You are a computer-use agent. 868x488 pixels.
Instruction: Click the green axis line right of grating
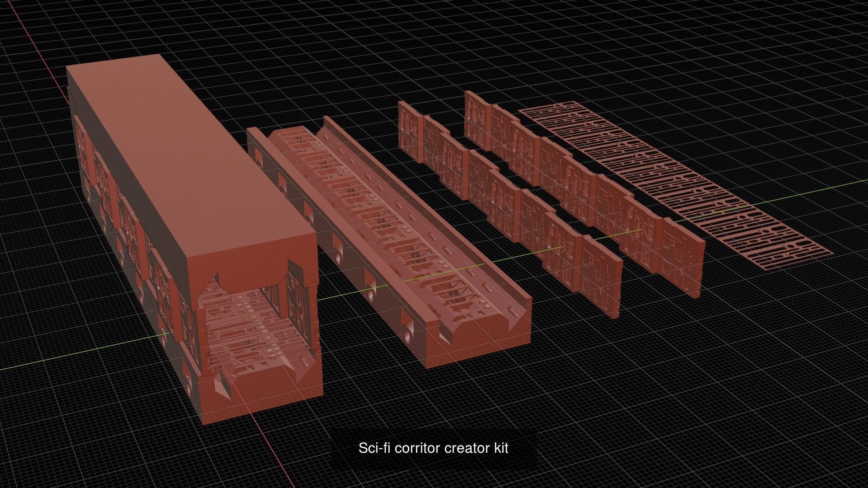(x=814, y=191)
